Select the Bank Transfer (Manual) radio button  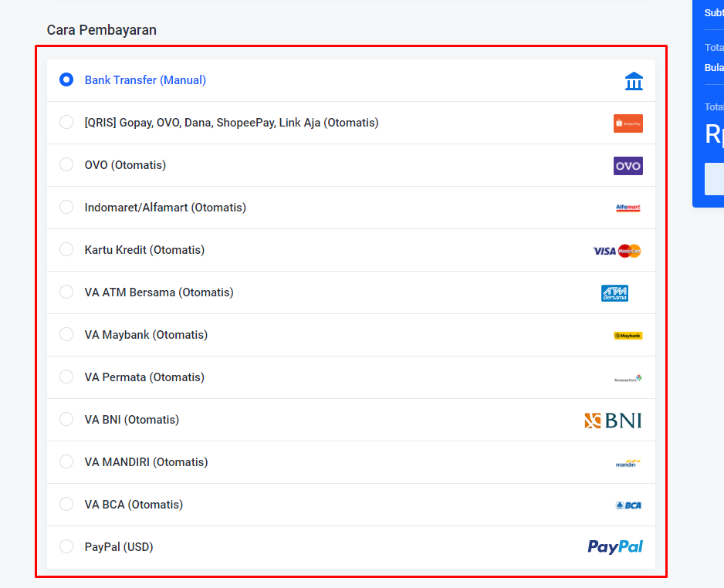(66, 79)
